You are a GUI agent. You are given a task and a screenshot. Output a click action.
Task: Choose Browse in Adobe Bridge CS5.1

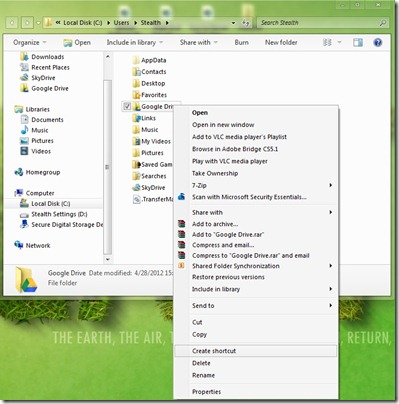click(x=256, y=149)
